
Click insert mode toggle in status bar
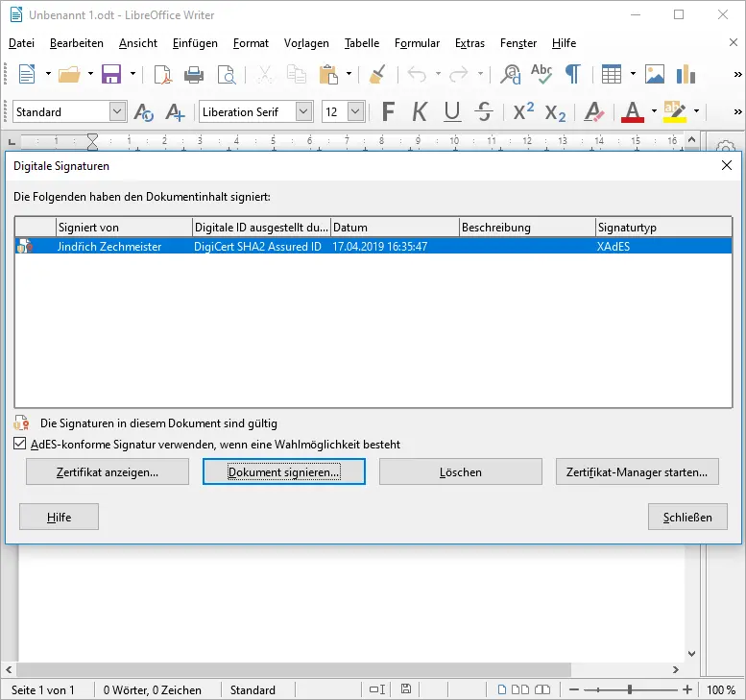pyautogui.click(x=376, y=689)
